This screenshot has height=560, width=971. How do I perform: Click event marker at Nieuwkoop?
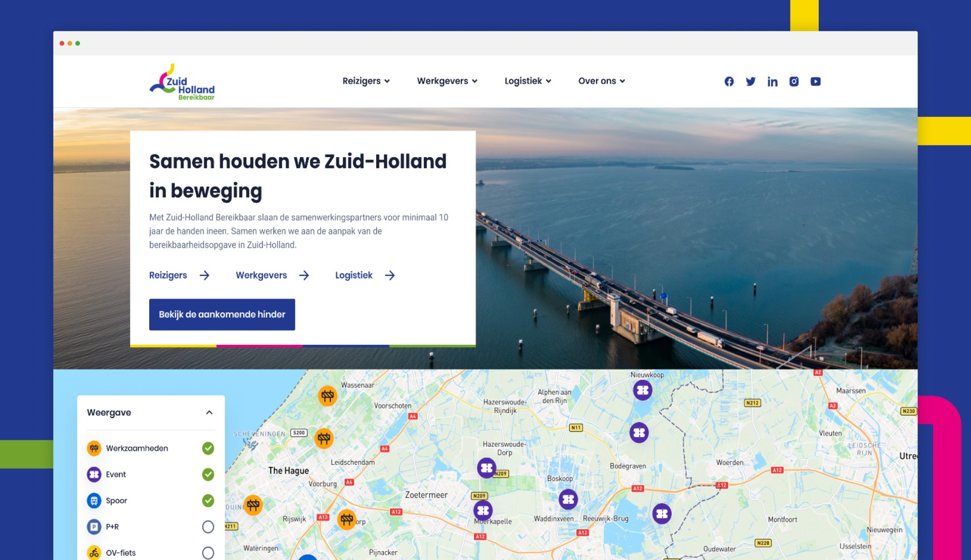[x=642, y=390]
